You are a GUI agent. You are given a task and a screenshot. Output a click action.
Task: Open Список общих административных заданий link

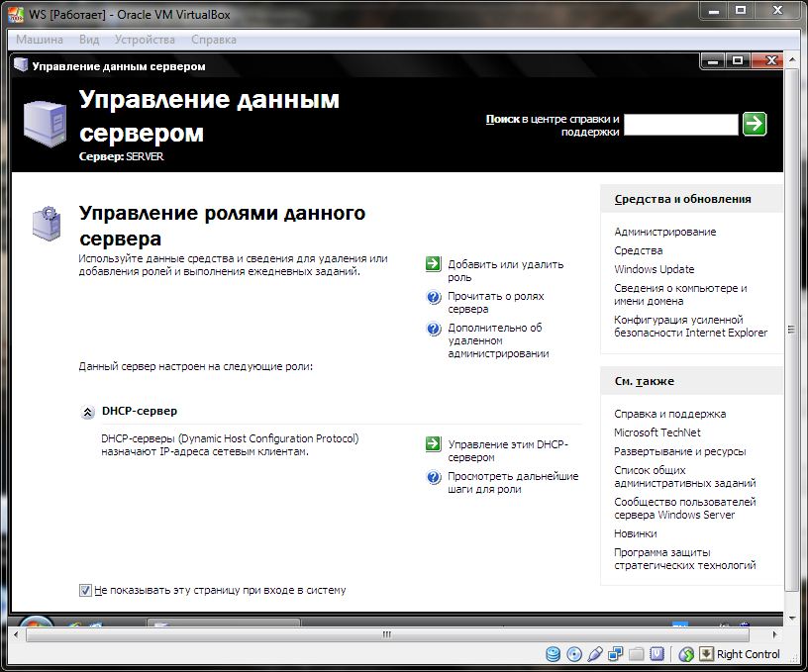click(685, 476)
